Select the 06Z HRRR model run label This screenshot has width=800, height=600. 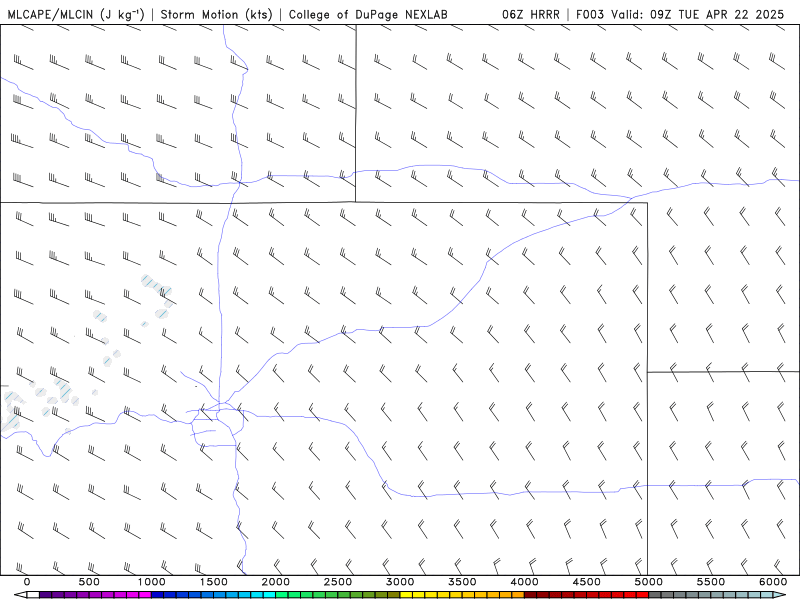pyautogui.click(x=531, y=14)
